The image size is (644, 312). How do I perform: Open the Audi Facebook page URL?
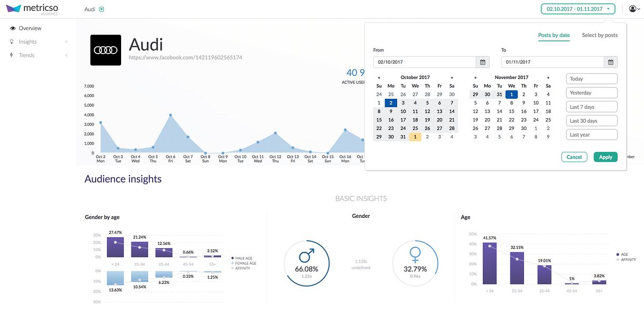tap(185, 58)
